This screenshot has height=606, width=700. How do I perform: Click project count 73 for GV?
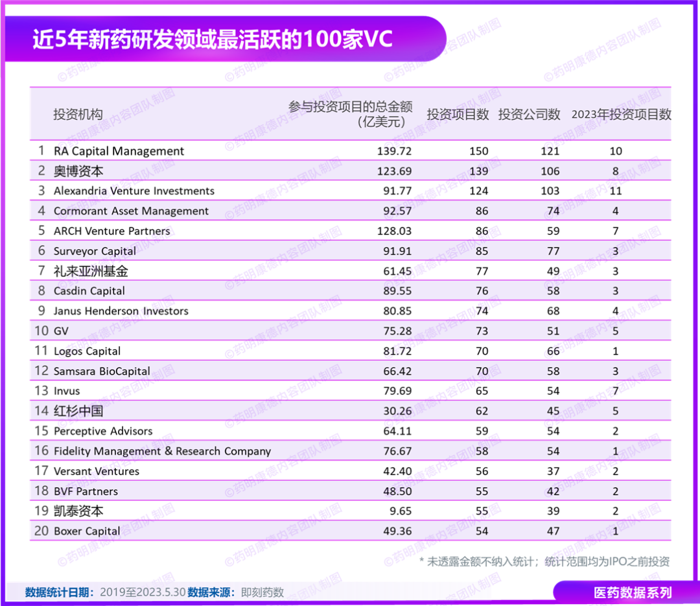click(482, 331)
